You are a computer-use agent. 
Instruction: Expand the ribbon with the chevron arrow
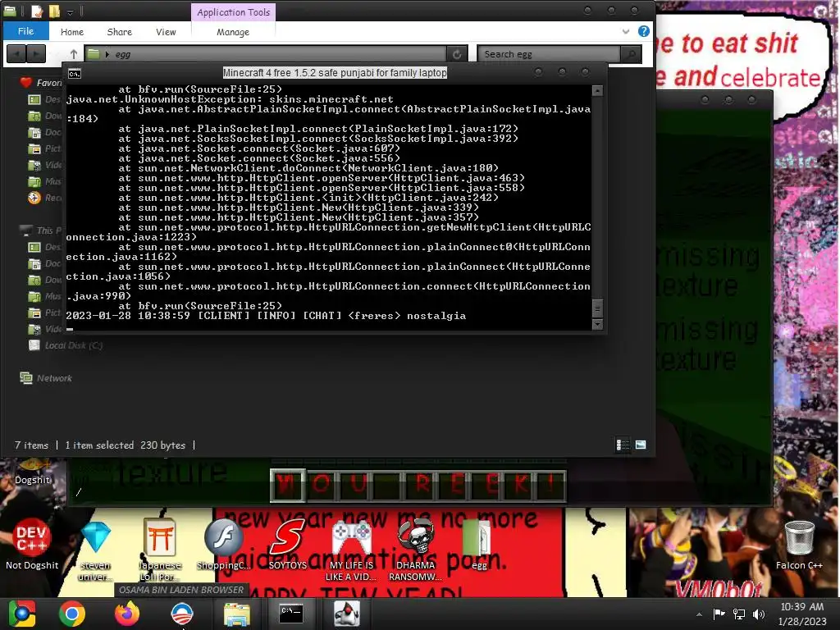point(625,32)
